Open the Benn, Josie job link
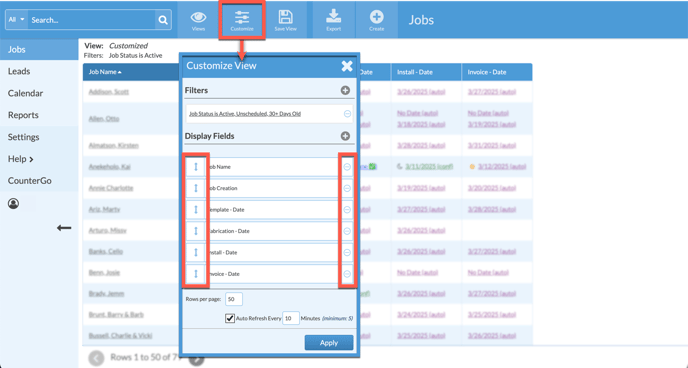 (x=104, y=272)
